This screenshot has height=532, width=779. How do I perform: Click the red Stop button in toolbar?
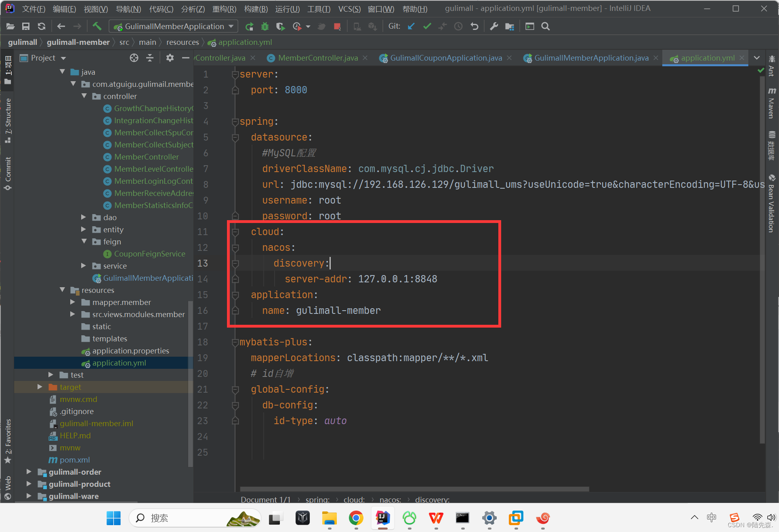337,26
